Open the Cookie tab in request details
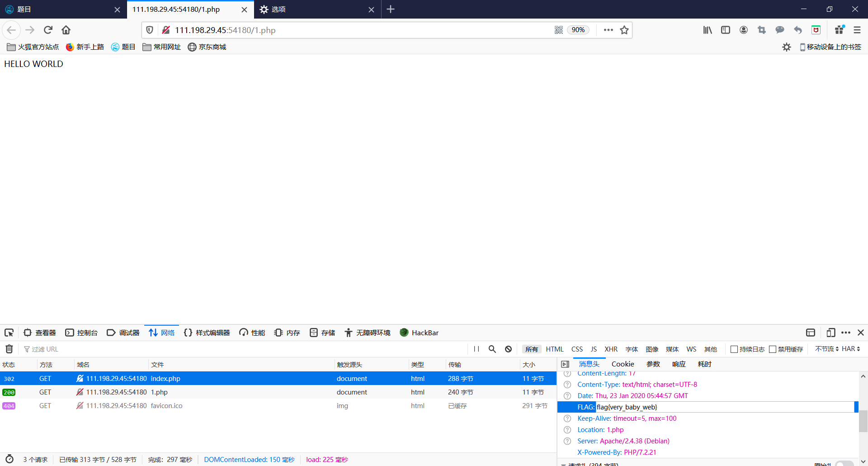Viewport: 868px width, 466px height. click(623, 364)
